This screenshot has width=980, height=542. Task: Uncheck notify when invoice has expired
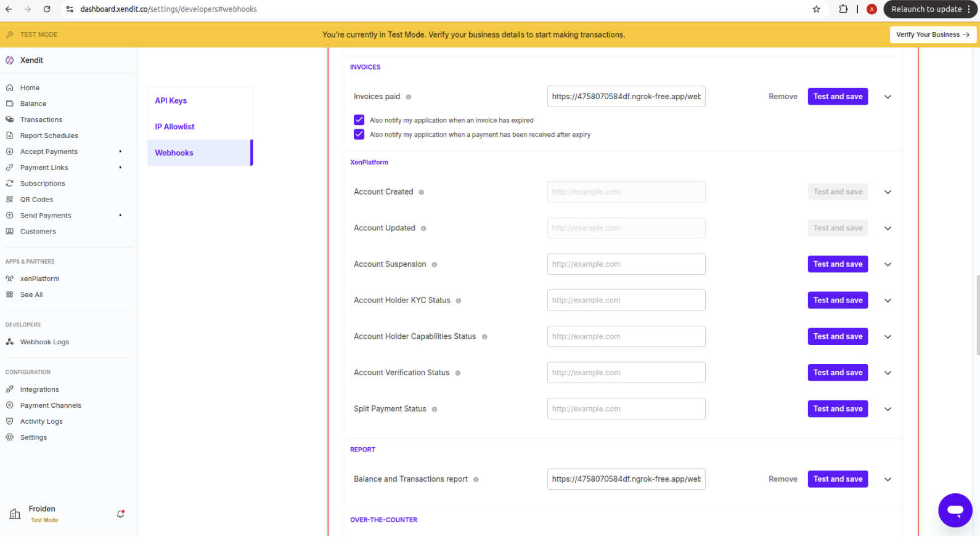(359, 120)
